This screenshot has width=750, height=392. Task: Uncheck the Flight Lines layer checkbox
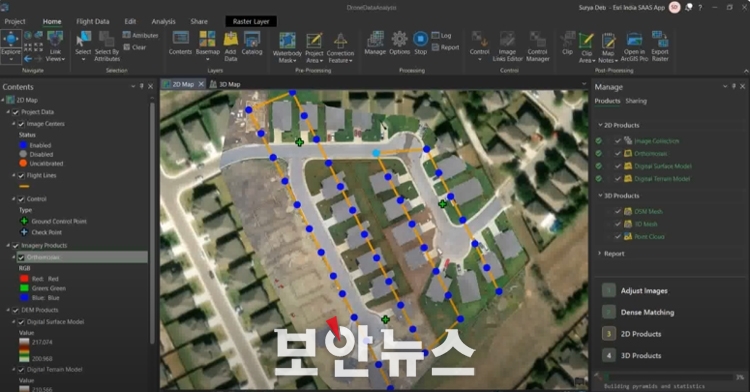point(21,175)
